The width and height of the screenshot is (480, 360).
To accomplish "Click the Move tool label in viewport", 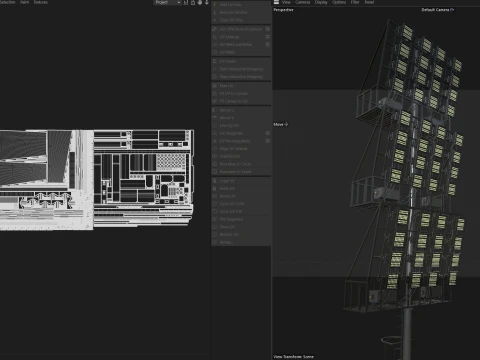I will [x=281, y=124].
